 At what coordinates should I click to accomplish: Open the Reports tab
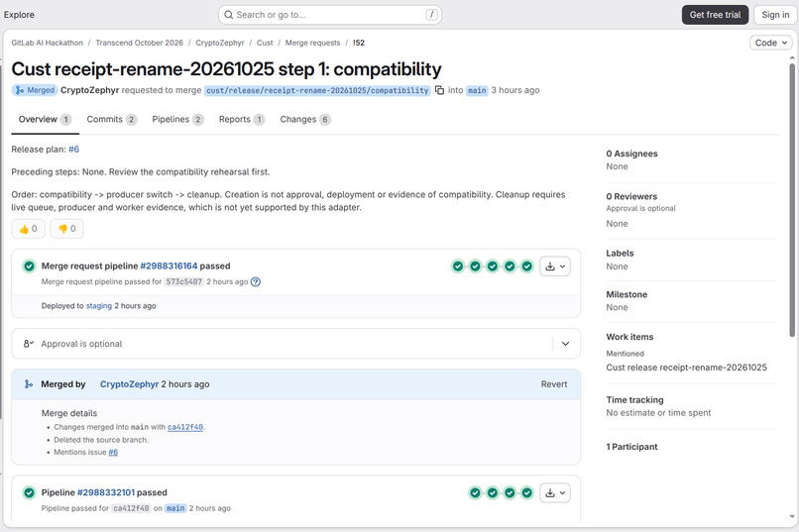(x=242, y=119)
